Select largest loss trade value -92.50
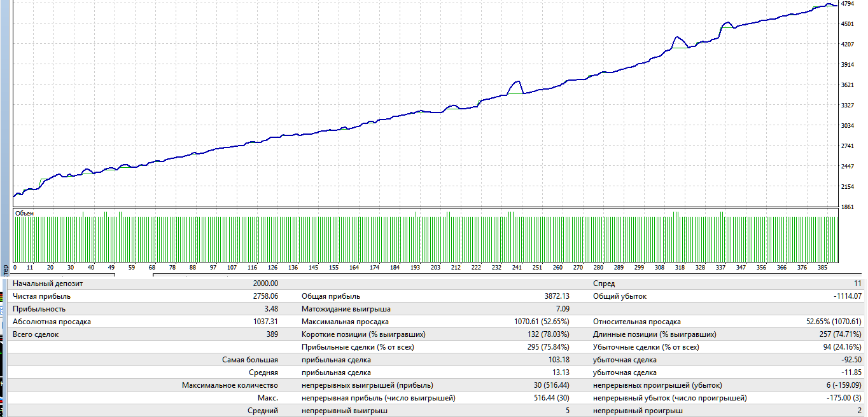Screen dimensions: 868x417 850,360
